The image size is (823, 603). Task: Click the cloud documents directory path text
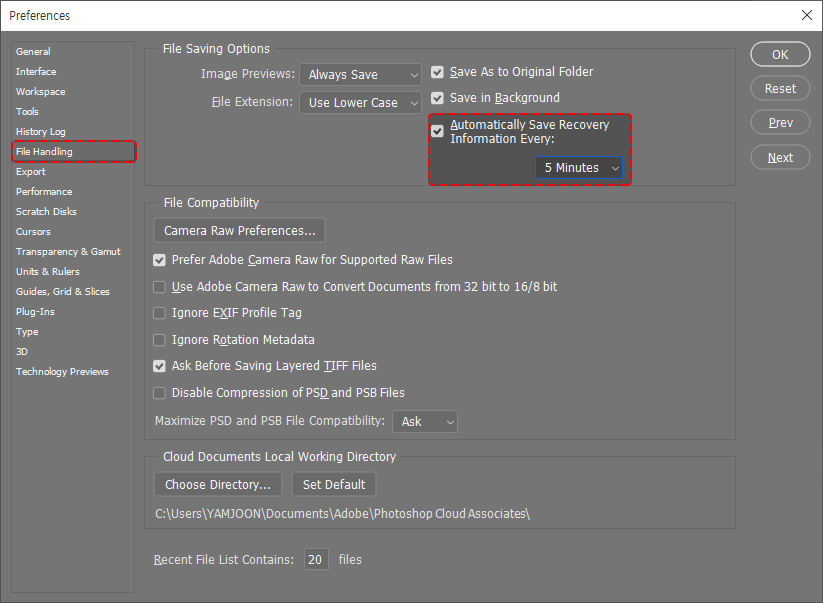click(342, 514)
